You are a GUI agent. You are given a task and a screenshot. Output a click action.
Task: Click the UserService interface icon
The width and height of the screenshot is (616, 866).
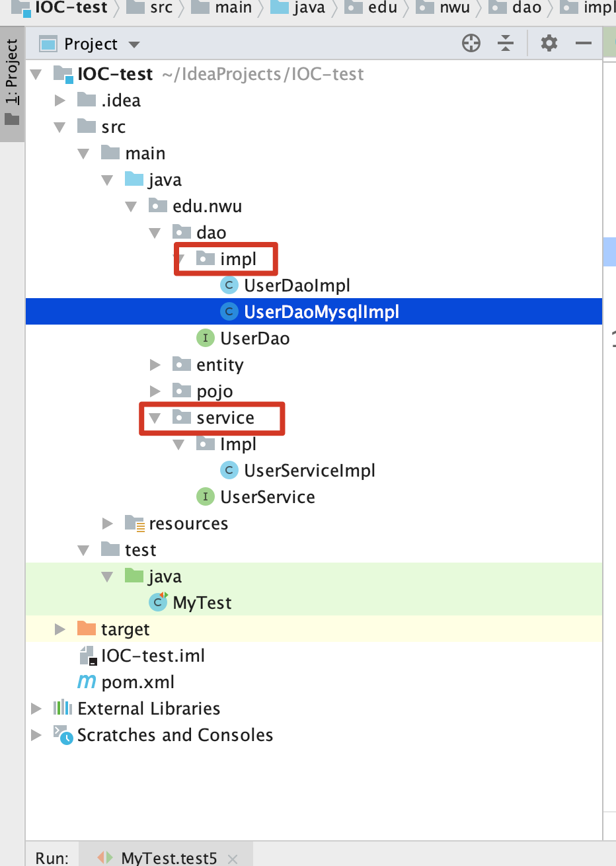pos(205,497)
